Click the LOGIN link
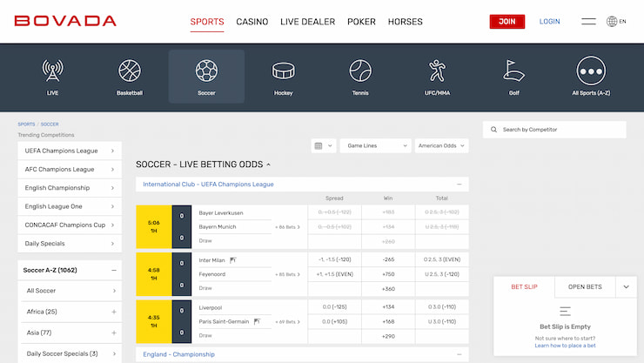Viewport: 644px width, 363px height. click(x=549, y=22)
